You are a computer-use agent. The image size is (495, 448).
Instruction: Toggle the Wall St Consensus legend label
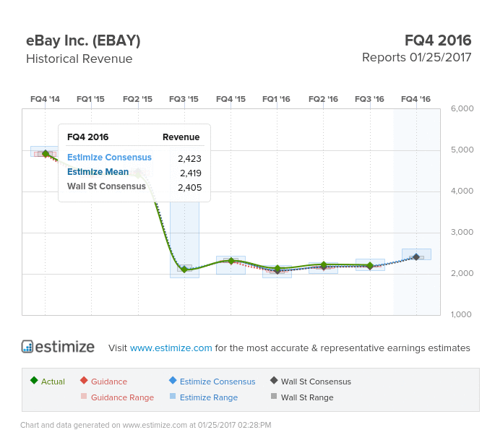[x=316, y=382]
